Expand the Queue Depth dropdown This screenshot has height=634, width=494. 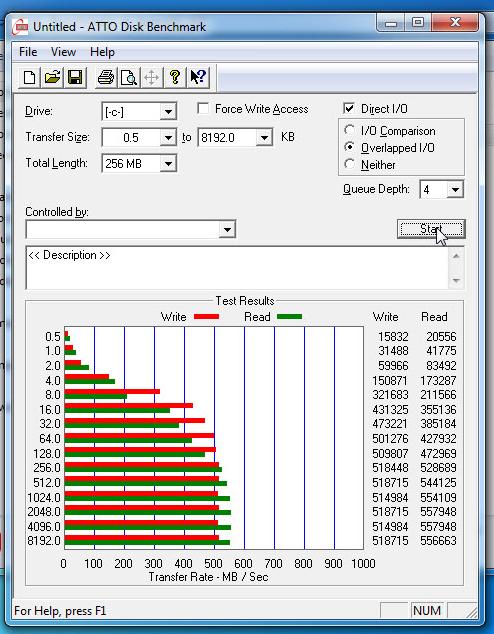tap(455, 189)
